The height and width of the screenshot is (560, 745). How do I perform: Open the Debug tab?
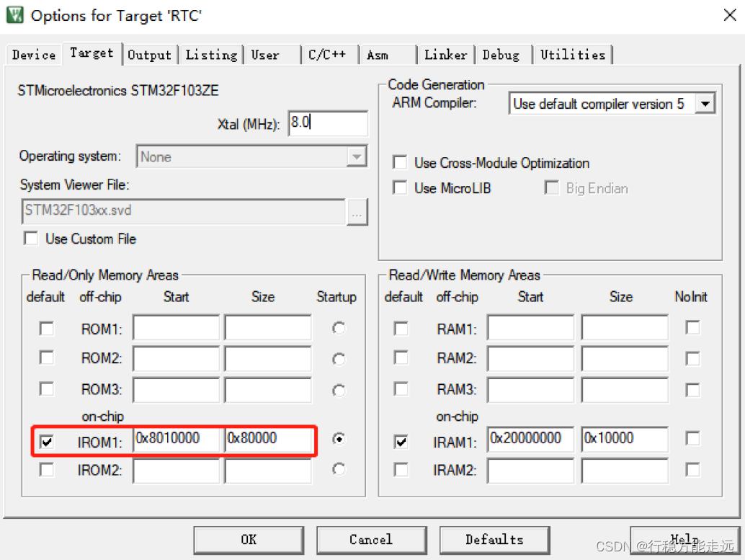[x=504, y=55]
